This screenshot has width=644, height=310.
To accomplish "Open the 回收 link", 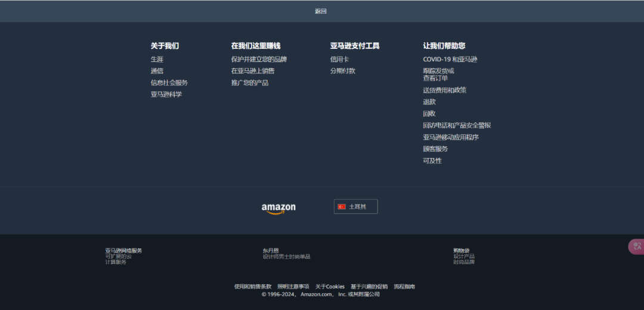I will click(429, 114).
